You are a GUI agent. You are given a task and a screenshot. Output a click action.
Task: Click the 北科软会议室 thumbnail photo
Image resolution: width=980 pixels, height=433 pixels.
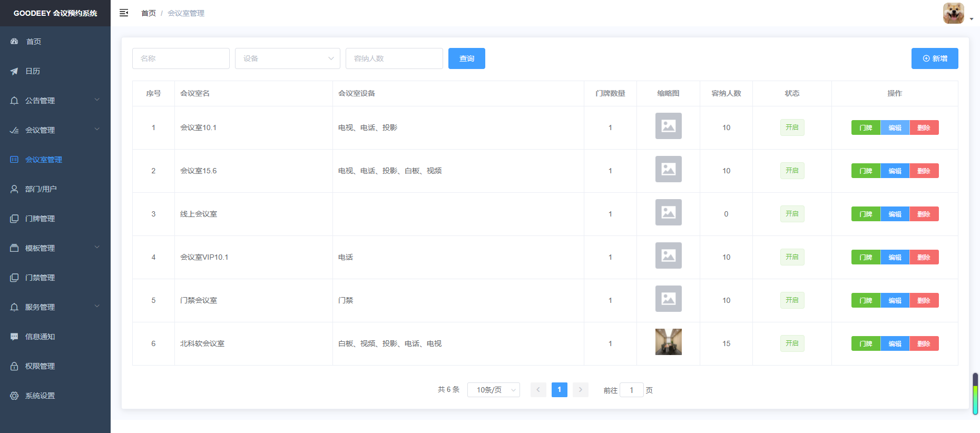pos(668,342)
